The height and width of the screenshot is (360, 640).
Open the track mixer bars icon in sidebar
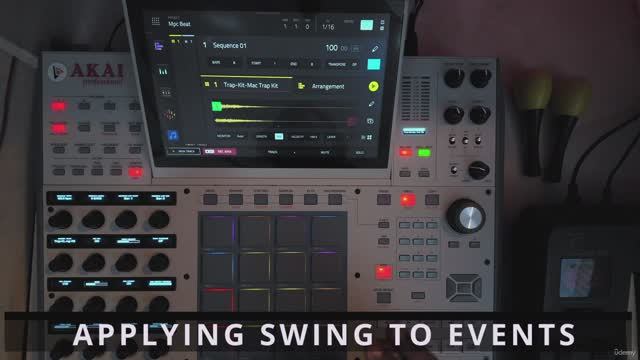click(x=163, y=71)
